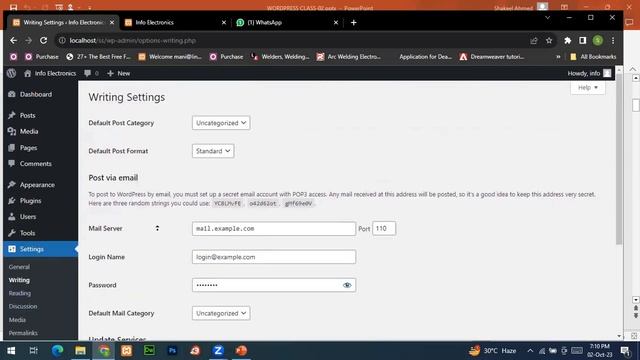Open Welders, Welding bookmark
This screenshot has height=360, width=640.
280,57
